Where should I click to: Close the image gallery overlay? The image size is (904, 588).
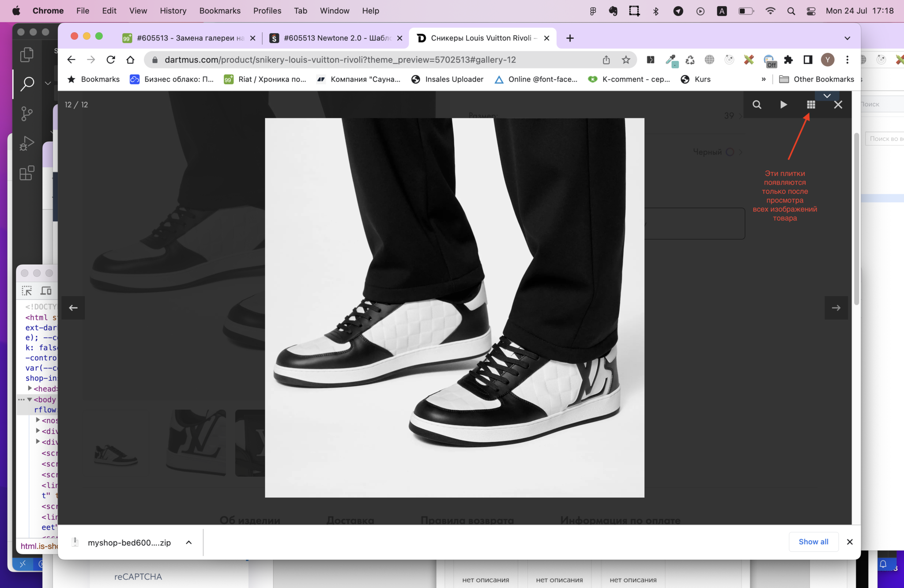pyautogui.click(x=838, y=105)
